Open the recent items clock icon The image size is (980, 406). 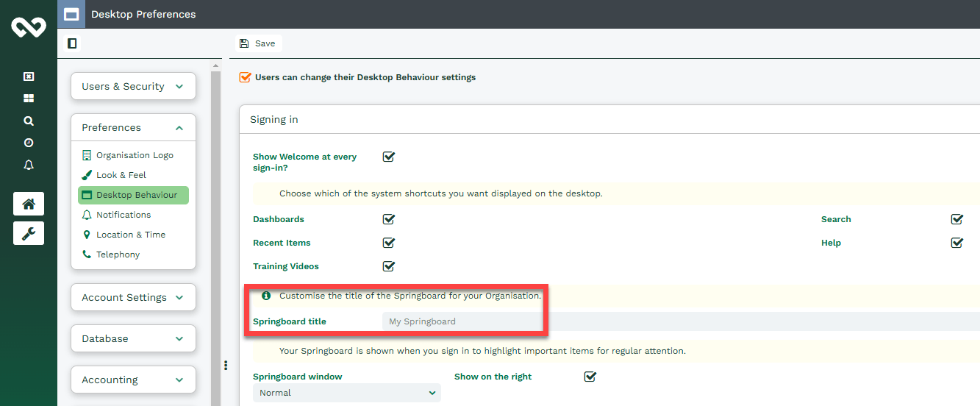tap(29, 143)
